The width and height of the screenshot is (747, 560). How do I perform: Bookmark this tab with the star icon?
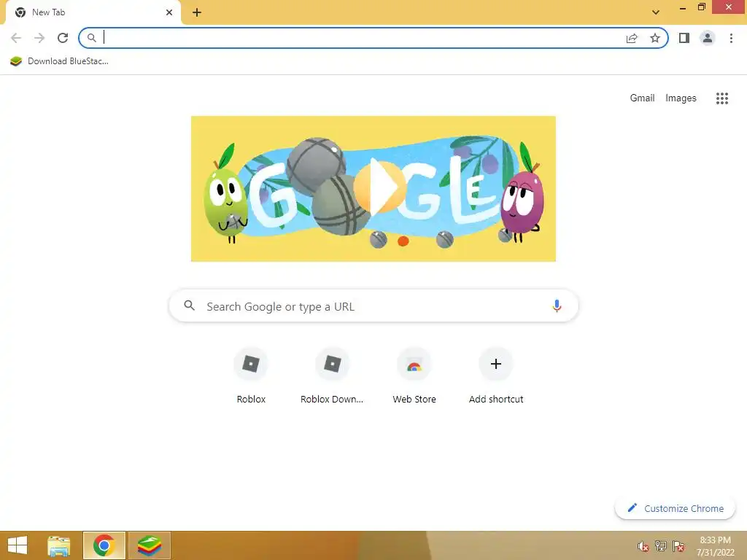(x=655, y=38)
